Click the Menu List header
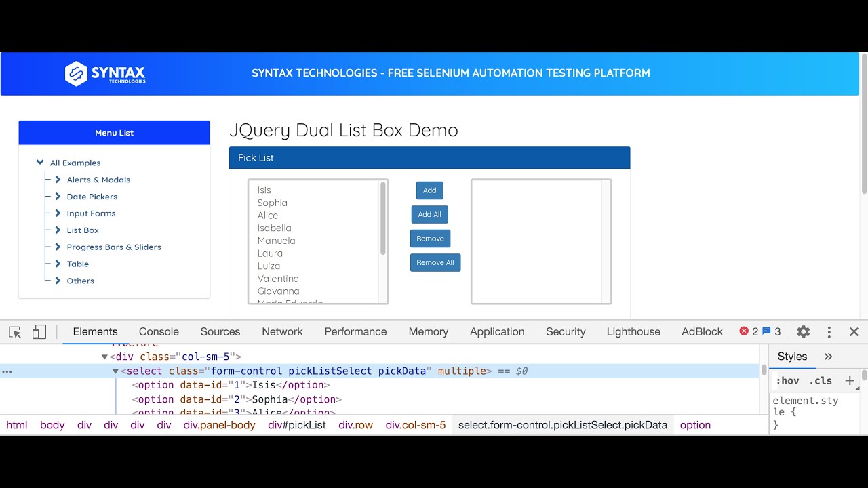 pyautogui.click(x=114, y=133)
